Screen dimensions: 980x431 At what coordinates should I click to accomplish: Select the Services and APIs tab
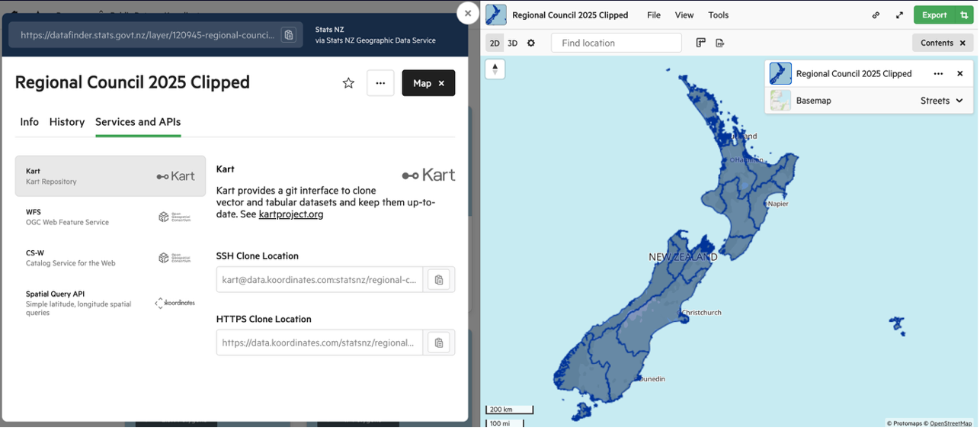click(x=138, y=122)
